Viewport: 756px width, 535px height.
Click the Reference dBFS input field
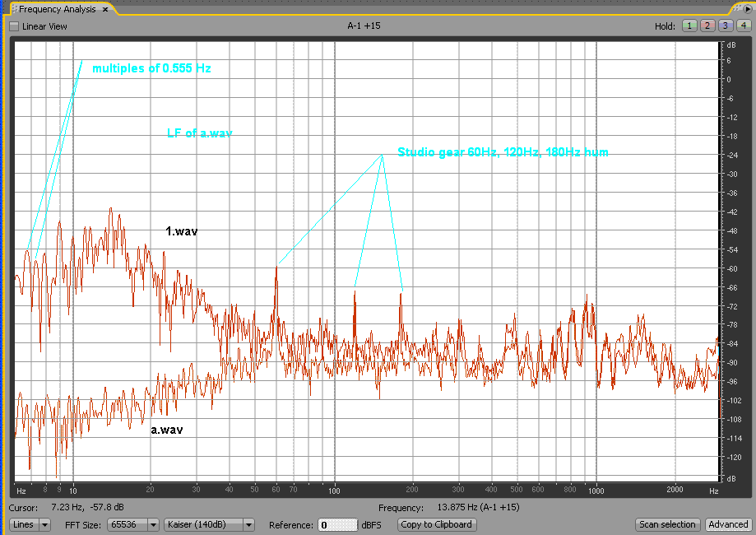click(337, 525)
